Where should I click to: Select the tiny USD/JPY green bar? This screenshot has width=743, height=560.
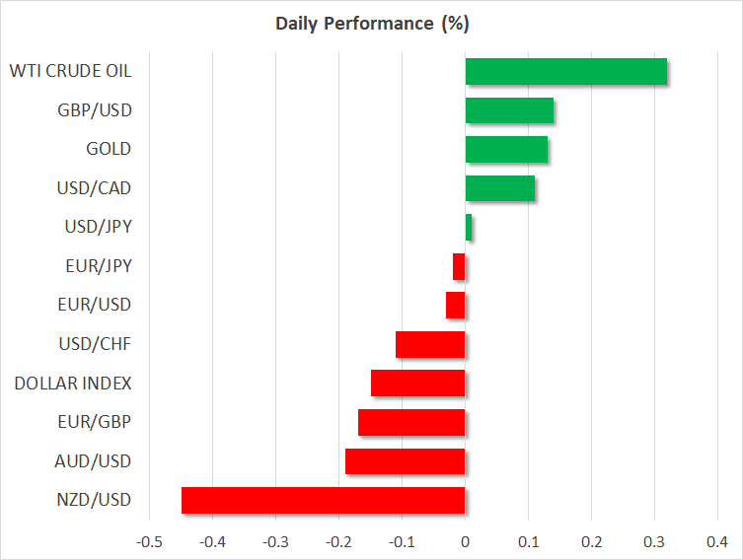point(469,228)
